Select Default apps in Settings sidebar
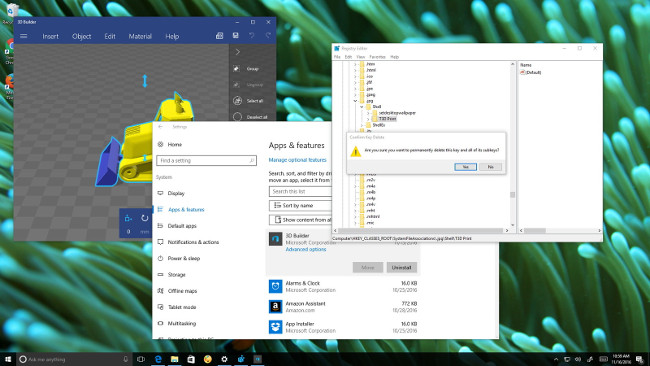Image resolution: width=650 pixels, height=366 pixels. pyautogui.click(x=182, y=226)
